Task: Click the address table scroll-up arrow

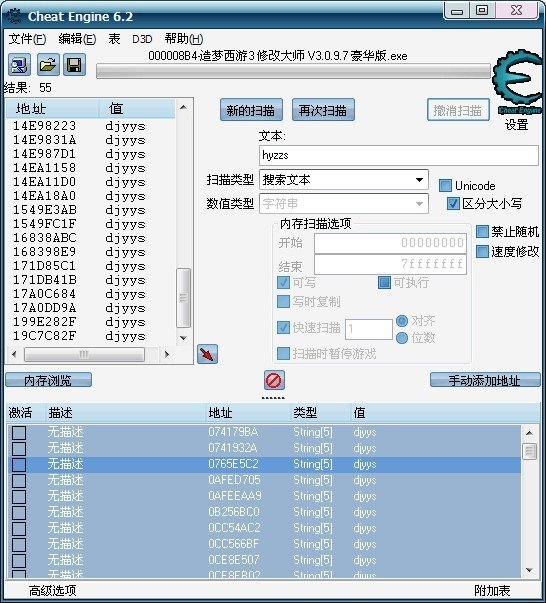Action: pos(530,433)
